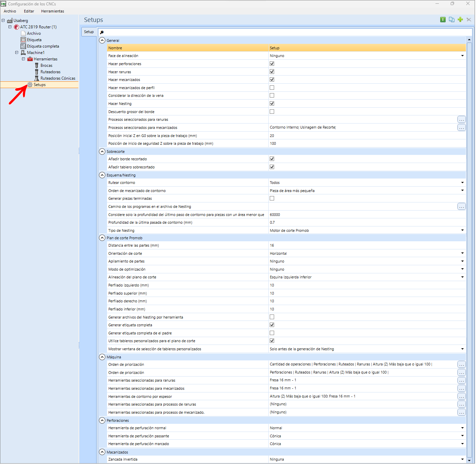
Task: Click the search field with magnifier
Action: tap(286, 32)
